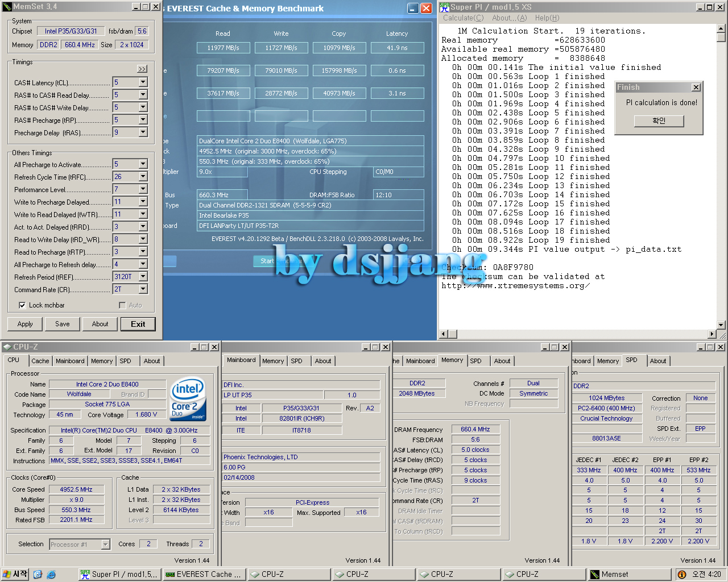Open the Help(H) menu in Super PI
Image resolution: width=728 pixels, height=582 pixels.
(x=547, y=18)
